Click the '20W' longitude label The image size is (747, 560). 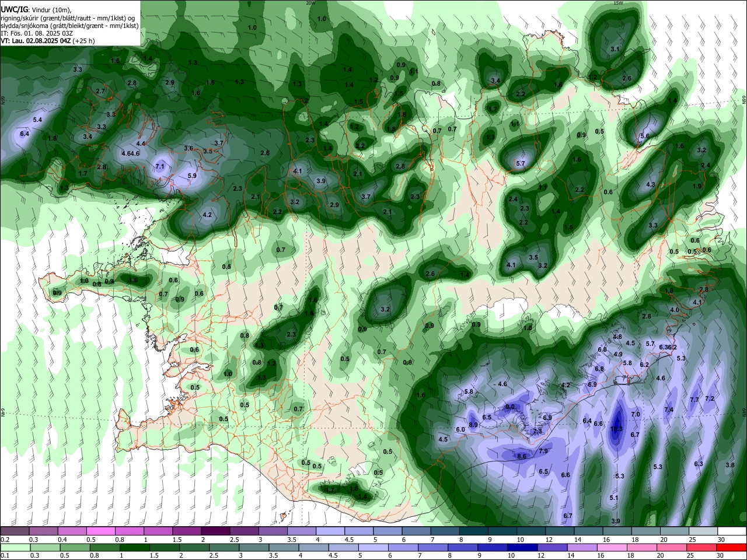(x=310, y=3)
